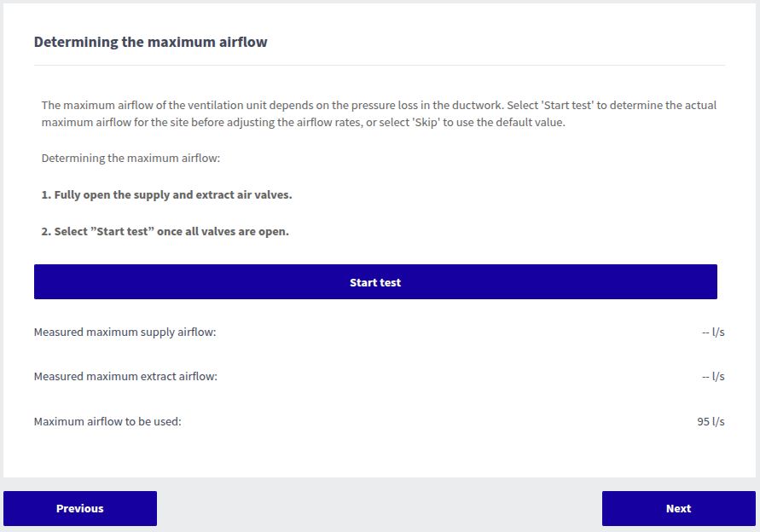Proceed with the Next button
Viewport: 760px width, 532px height.
(678, 509)
